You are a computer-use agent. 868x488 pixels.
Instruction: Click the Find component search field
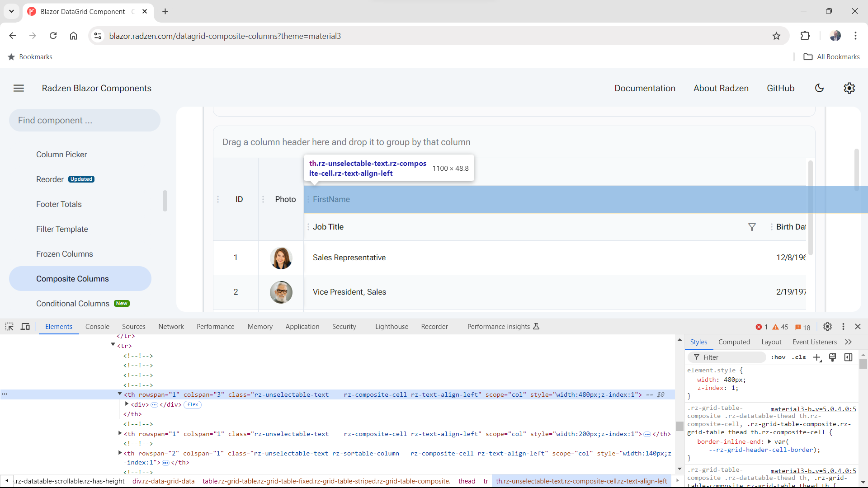pyautogui.click(x=85, y=120)
